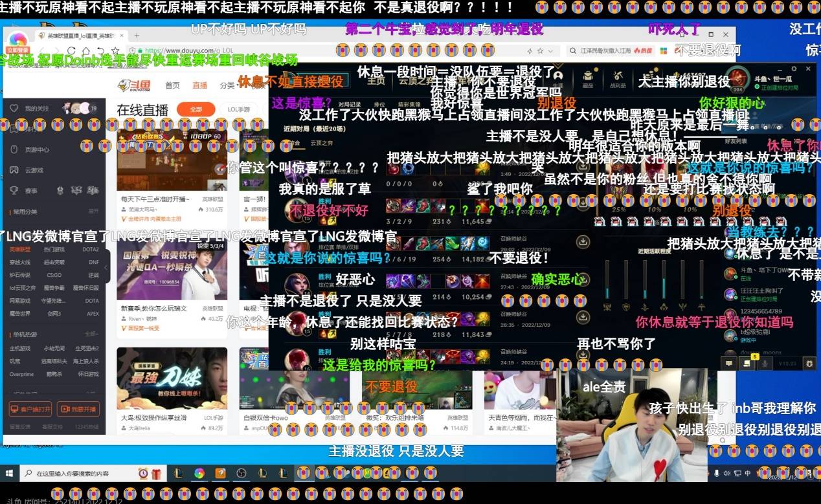The width and height of the screenshot is (821, 504).
Task: Collapse the left sidebar with arrow handle
Action: [x=106, y=267]
